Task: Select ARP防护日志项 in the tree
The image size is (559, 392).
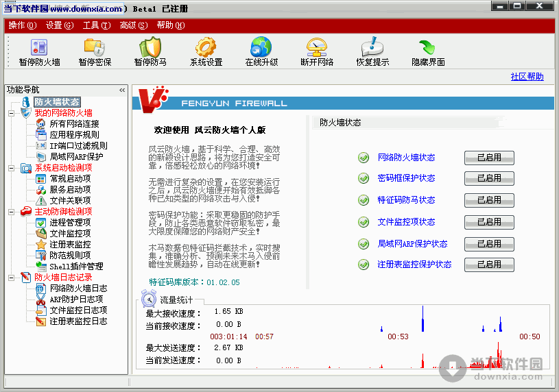Action: coord(76,299)
